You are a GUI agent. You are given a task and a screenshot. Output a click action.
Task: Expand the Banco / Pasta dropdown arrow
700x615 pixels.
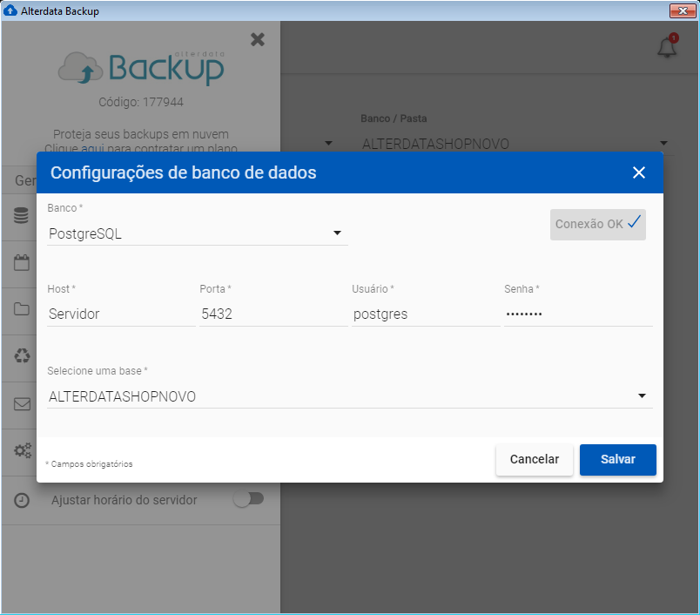[663, 144]
